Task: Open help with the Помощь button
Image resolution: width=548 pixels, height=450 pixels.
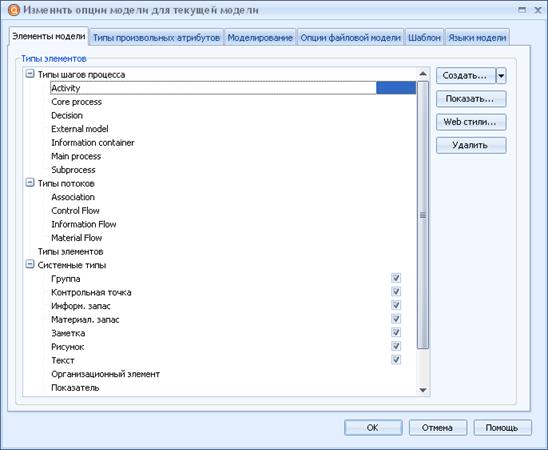Action: coord(502,428)
